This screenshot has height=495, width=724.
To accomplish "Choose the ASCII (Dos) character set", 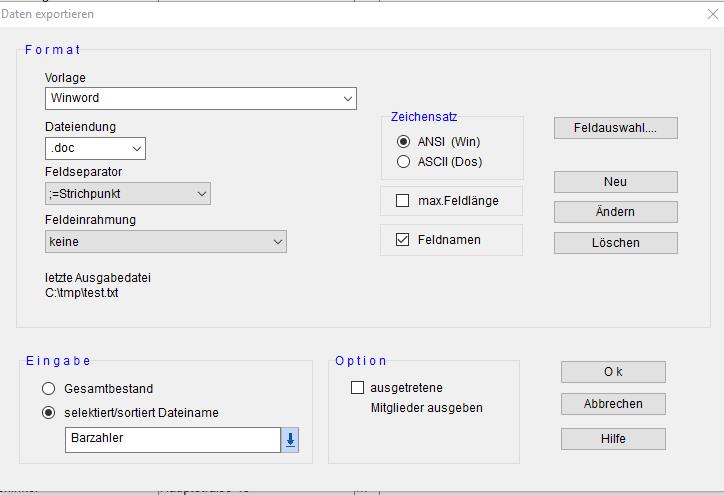I will 403,162.
